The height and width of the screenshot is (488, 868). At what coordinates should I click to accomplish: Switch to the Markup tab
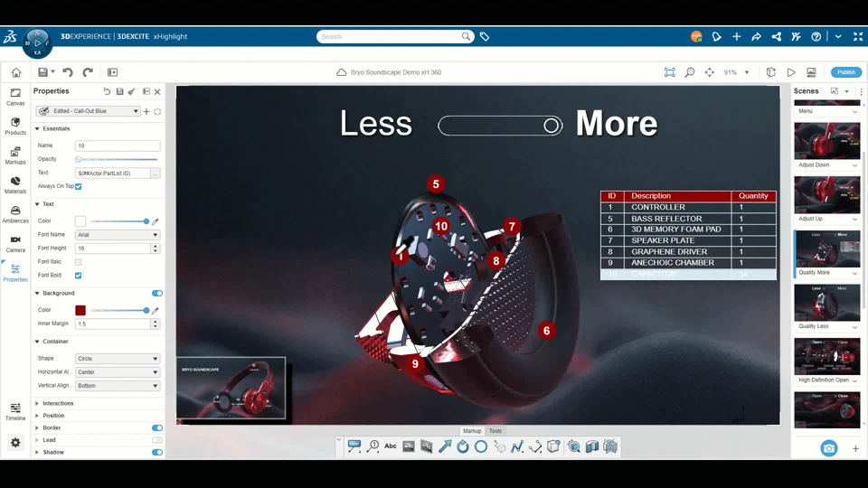click(472, 431)
